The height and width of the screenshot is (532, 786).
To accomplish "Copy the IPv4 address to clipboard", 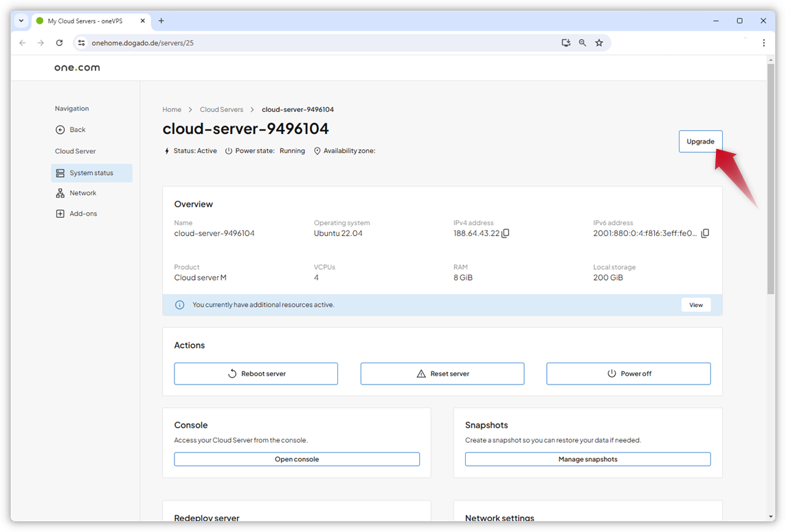I will pyautogui.click(x=506, y=233).
